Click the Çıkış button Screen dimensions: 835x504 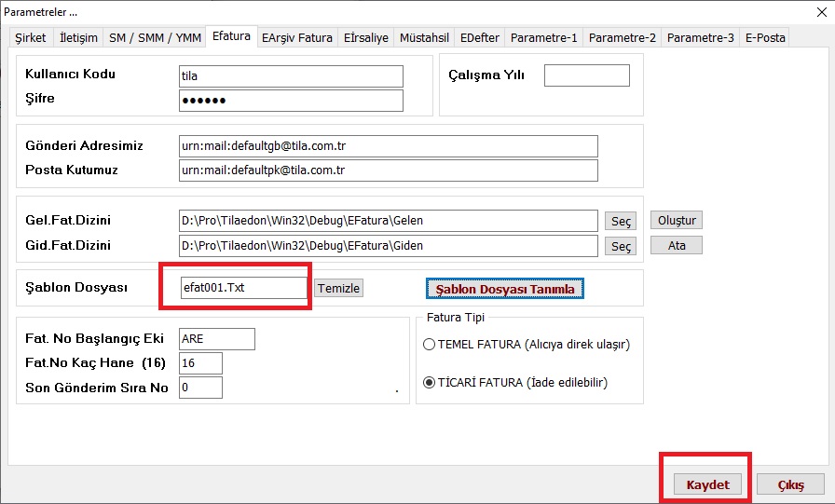(x=790, y=485)
